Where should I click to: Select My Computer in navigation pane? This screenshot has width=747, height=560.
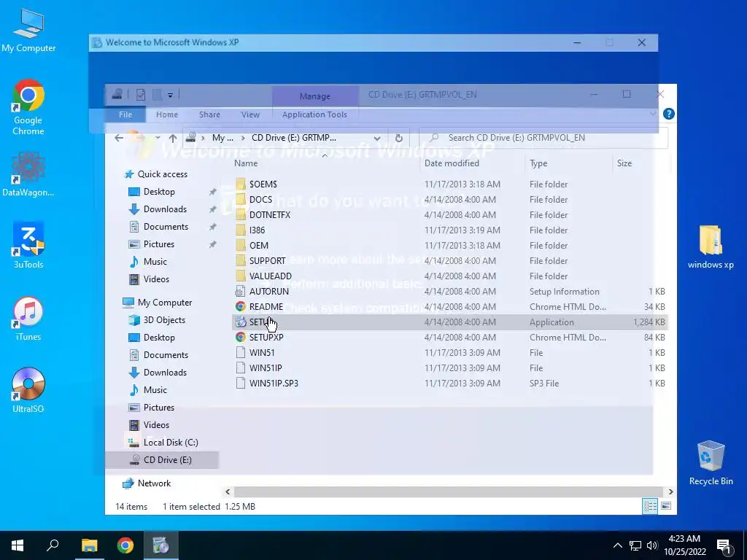click(x=165, y=303)
